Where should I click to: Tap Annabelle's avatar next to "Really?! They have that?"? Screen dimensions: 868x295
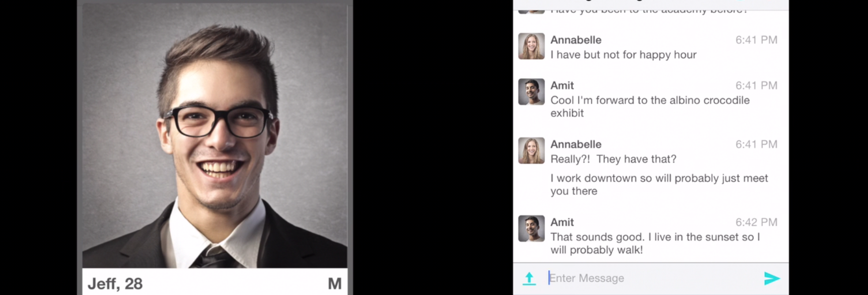[x=531, y=150]
